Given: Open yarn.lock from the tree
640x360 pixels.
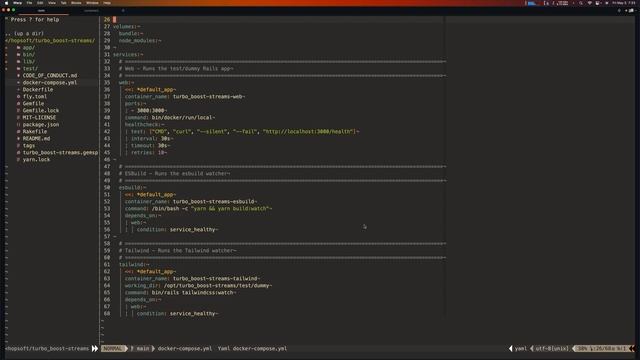Looking at the screenshot, I should [x=36, y=159].
